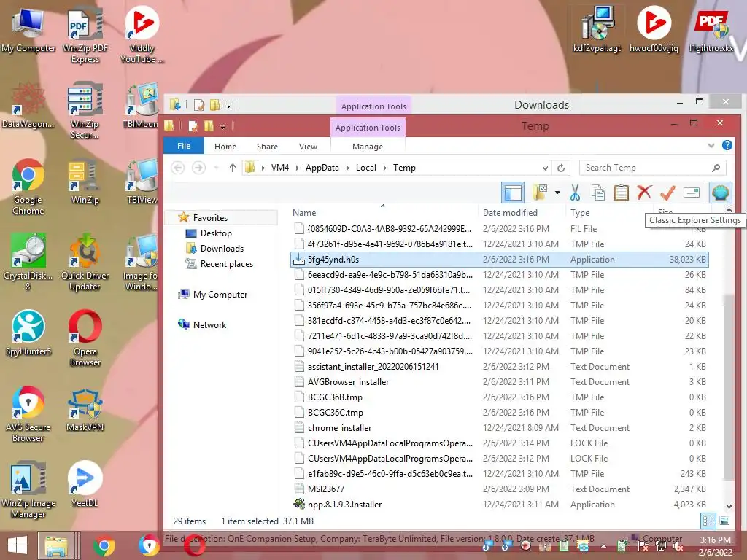Sort by Type column header
The width and height of the screenshot is (747, 560).
pyautogui.click(x=580, y=212)
